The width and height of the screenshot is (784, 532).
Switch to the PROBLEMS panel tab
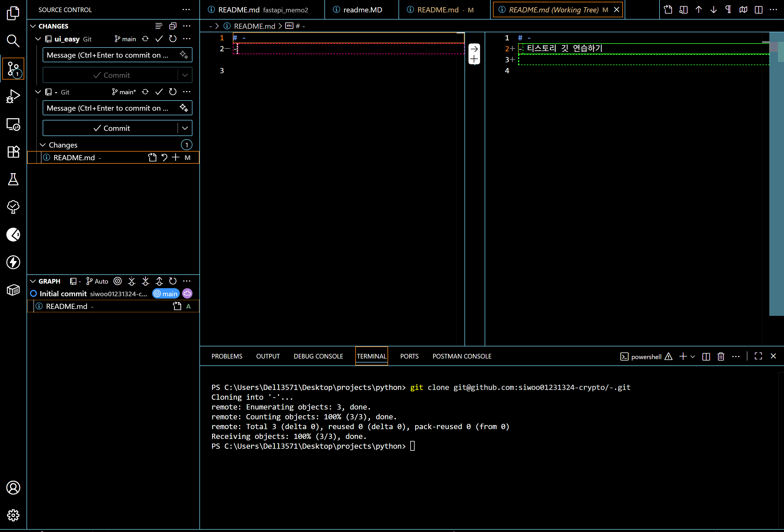click(227, 356)
